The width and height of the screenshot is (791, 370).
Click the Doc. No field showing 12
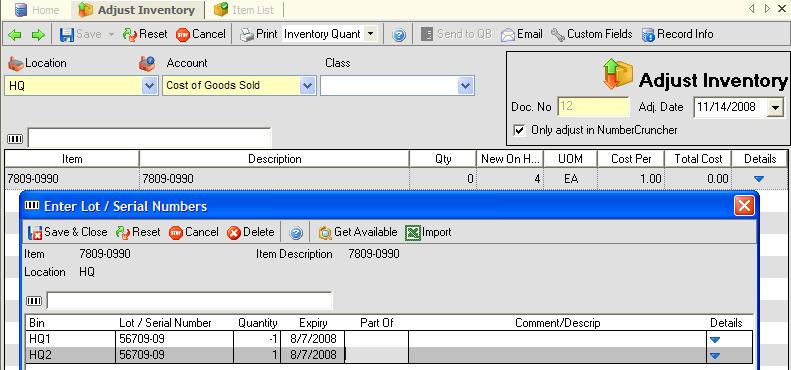tap(593, 107)
